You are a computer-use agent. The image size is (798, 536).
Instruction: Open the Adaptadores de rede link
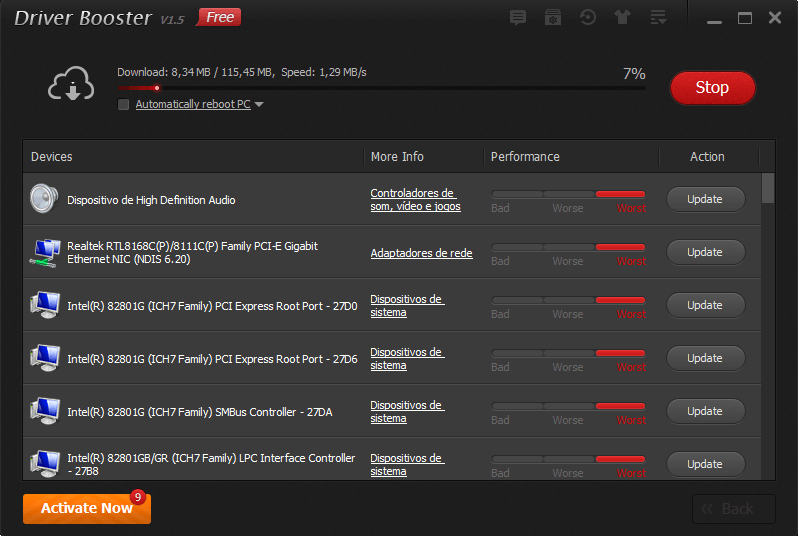(421, 253)
